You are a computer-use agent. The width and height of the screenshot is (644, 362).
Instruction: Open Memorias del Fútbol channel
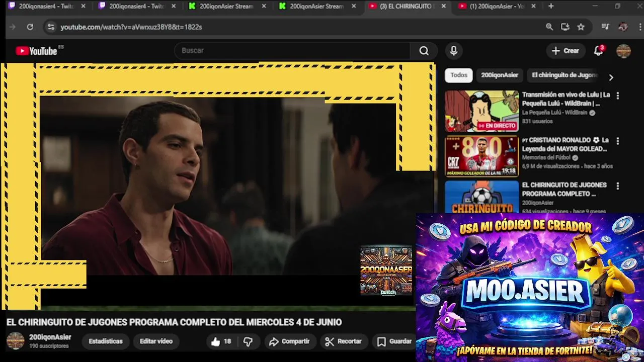point(546,158)
